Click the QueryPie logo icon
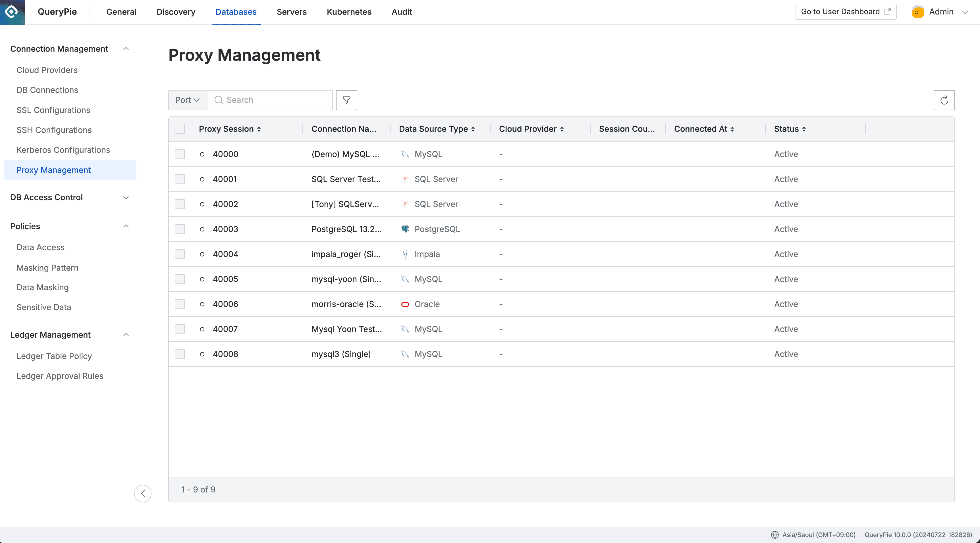This screenshot has width=980, height=543. (x=12, y=12)
